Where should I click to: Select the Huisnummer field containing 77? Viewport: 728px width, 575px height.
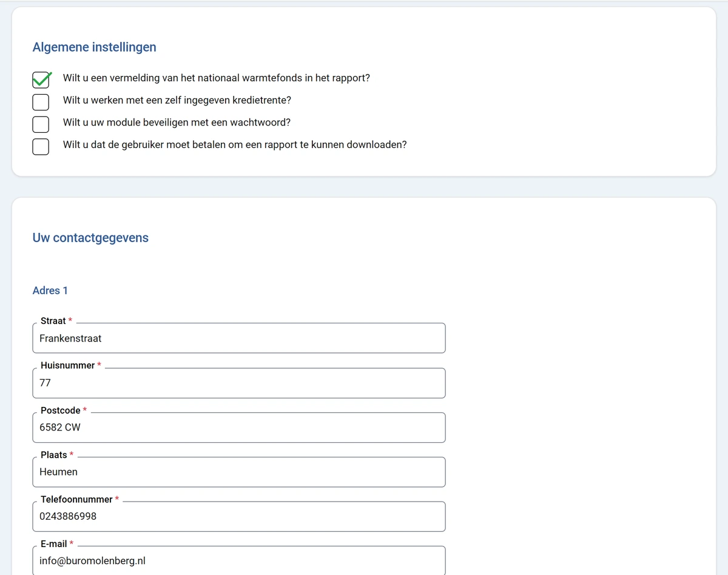pos(239,383)
